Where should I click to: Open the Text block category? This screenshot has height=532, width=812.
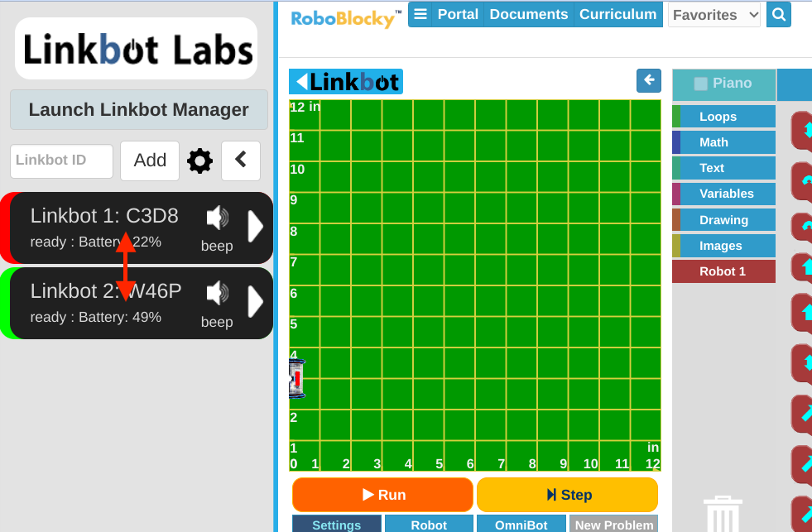pyautogui.click(x=724, y=168)
